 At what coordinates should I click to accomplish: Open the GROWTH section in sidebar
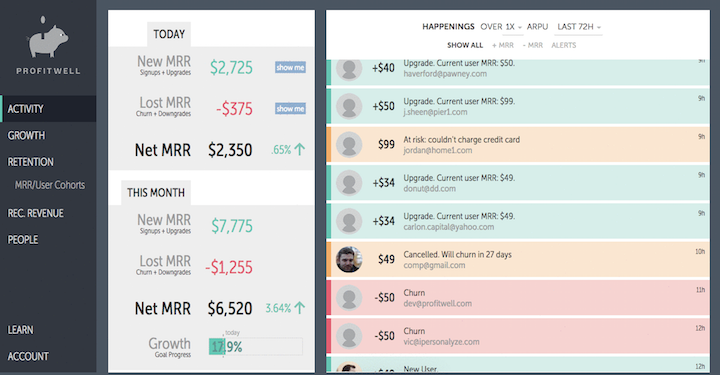[x=26, y=135]
